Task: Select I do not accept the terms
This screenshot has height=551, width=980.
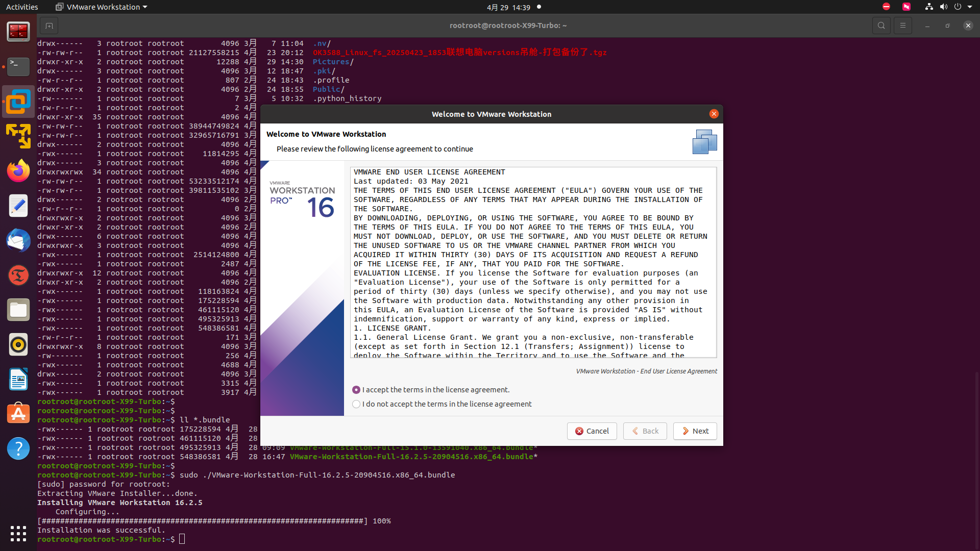Action: tap(356, 404)
